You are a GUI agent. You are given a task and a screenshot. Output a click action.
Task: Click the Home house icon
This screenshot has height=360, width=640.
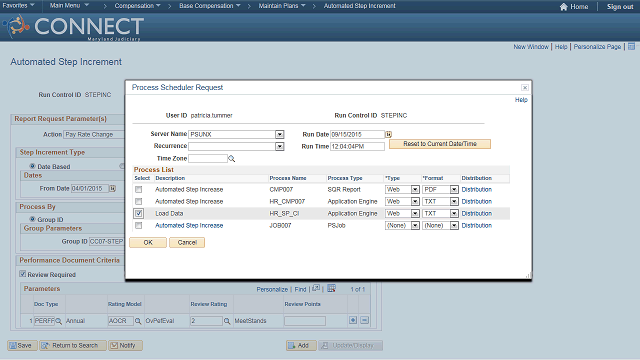pyautogui.click(x=564, y=7)
